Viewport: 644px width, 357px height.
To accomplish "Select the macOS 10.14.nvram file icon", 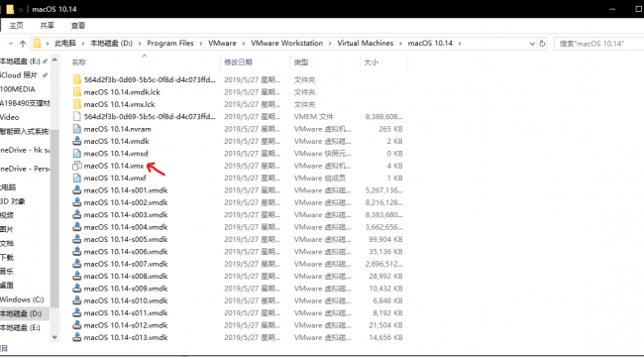I will pos(77,129).
